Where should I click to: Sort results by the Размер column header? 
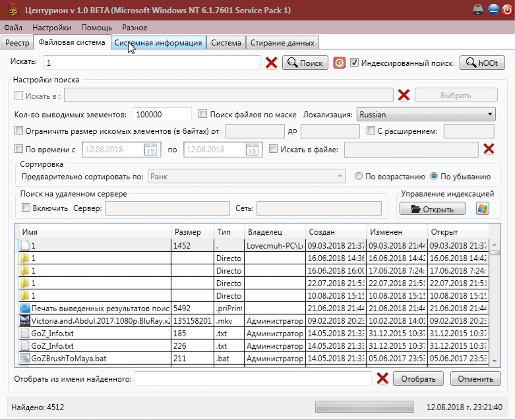click(x=193, y=232)
